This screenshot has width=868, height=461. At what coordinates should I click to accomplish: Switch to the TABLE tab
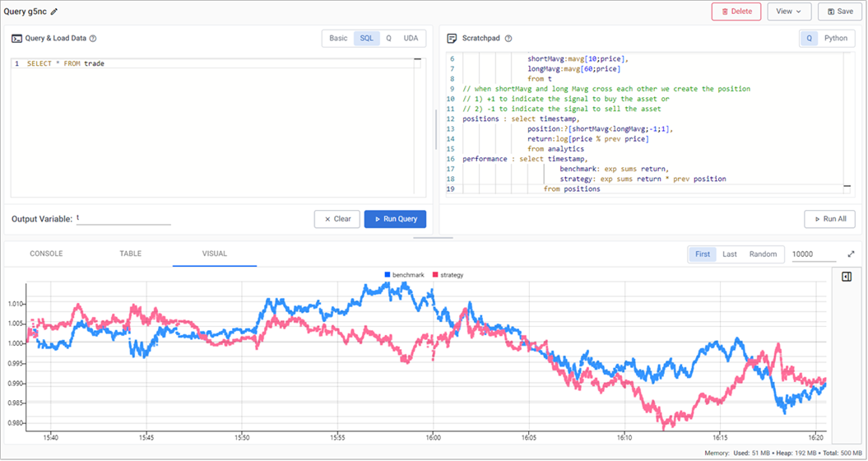click(131, 254)
